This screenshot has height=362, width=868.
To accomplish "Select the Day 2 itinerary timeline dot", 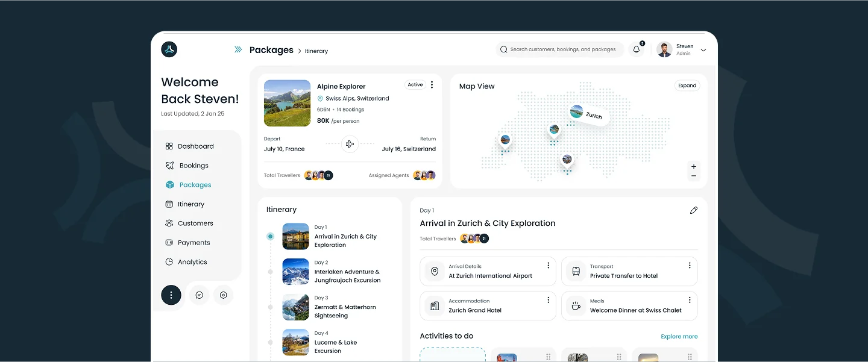I will (x=271, y=272).
